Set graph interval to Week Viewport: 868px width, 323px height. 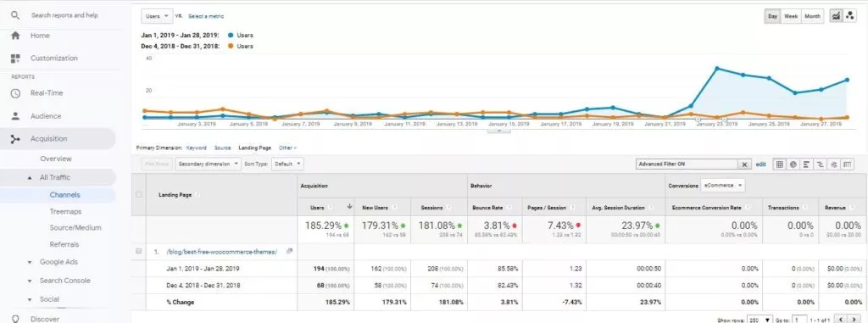coord(791,16)
